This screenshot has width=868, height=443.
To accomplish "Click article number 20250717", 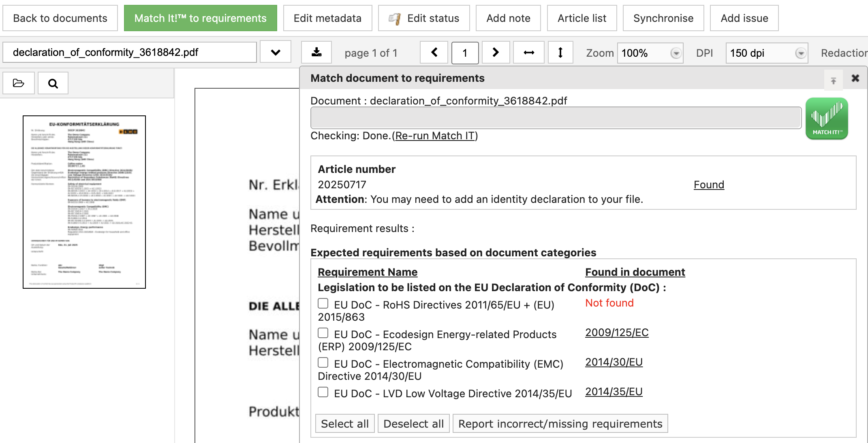I will [x=342, y=185].
